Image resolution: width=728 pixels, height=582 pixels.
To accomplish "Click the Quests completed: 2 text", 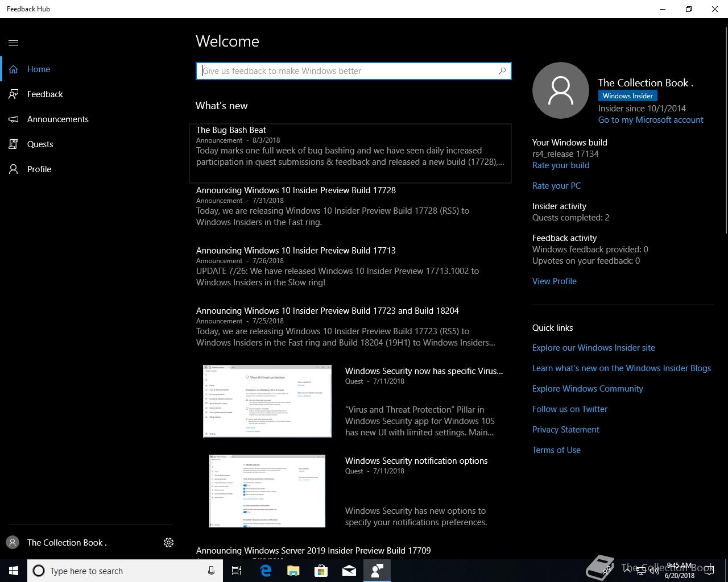I will point(570,218).
